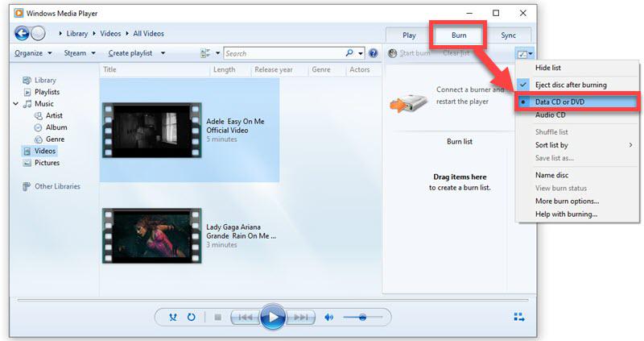Open the view options dropdown arrow

point(217,53)
